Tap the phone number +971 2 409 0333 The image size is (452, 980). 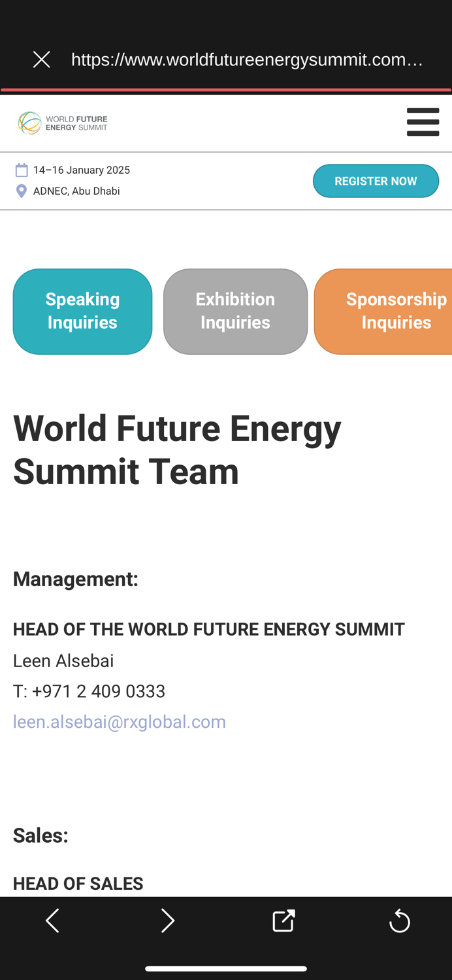[x=89, y=691]
